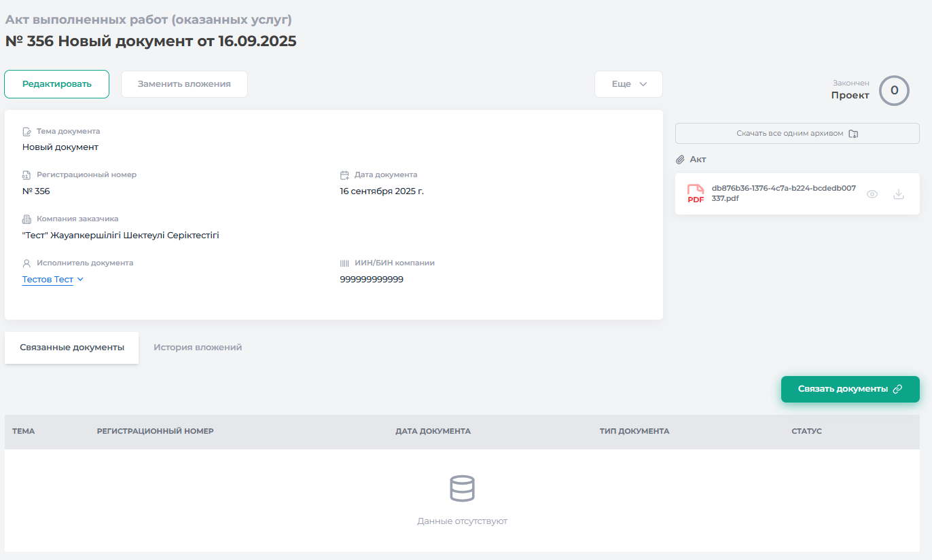Download the PDF attachment via arrow icon
This screenshot has width=932, height=560.
pyautogui.click(x=899, y=194)
